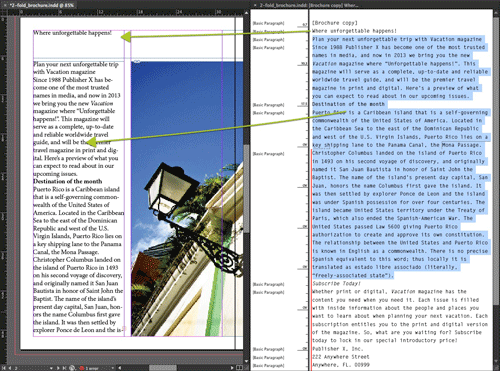Viewport: 500px width, 371px height.
Task: Click the preflight profile icon in status bar
Action: click(x=72, y=368)
